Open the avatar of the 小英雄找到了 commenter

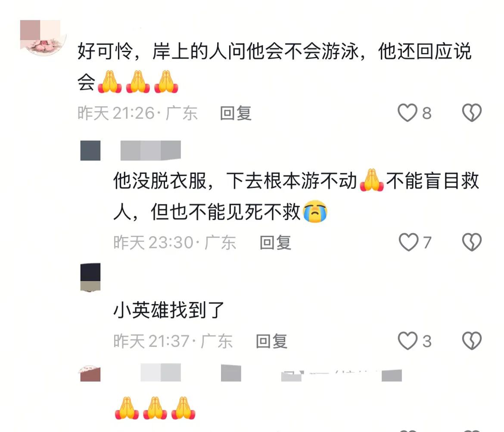pos(90,277)
